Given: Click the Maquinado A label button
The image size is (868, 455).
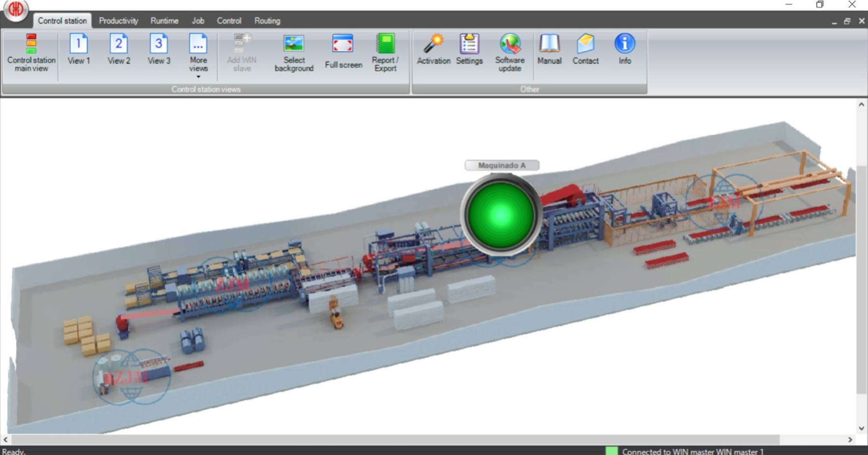Looking at the screenshot, I should coord(502,166).
